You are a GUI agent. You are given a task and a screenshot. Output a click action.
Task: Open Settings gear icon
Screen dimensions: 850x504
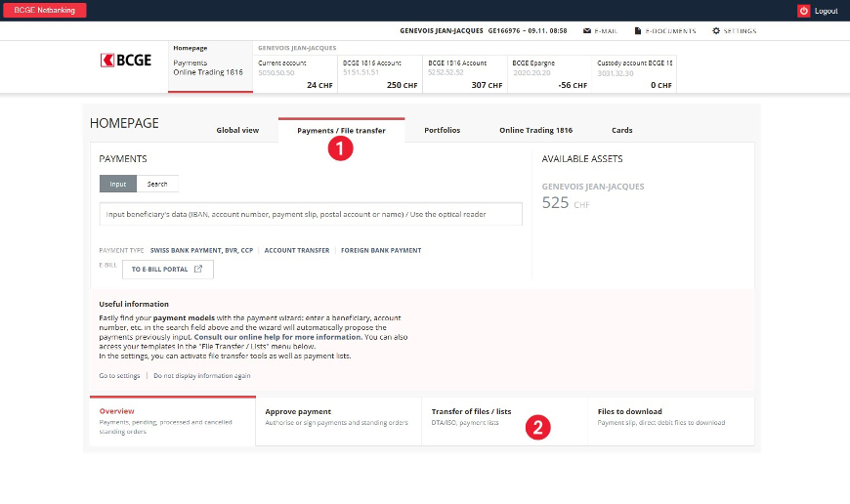tap(716, 31)
